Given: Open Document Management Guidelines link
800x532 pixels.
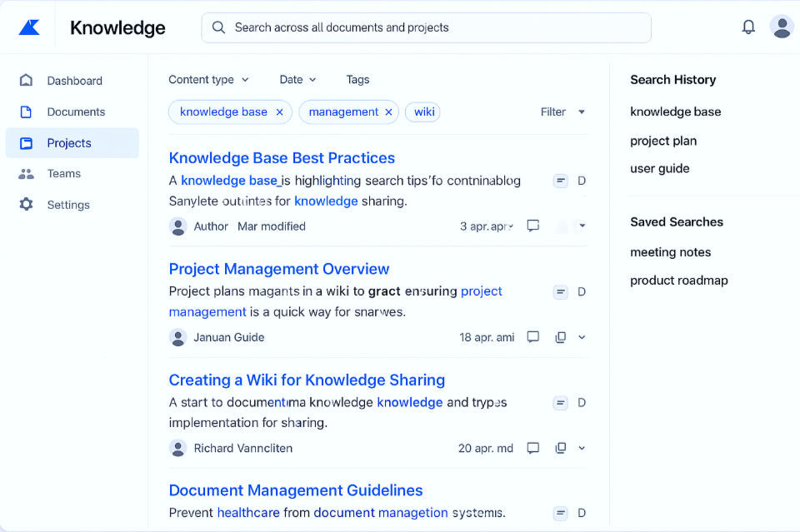Looking at the screenshot, I should pyautogui.click(x=296, y=490).
